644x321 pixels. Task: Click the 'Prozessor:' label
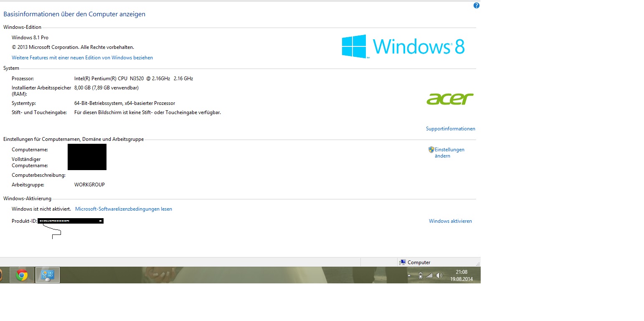coord(23,79)
